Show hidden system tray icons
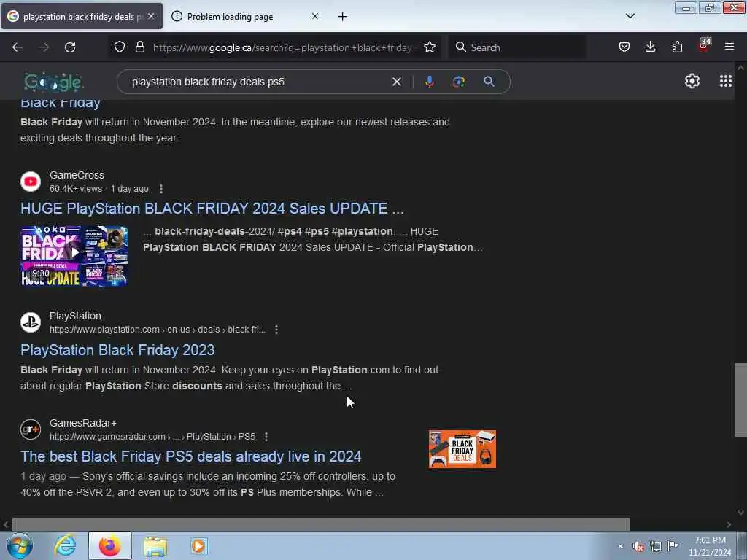747x560 pixels. 620,546
